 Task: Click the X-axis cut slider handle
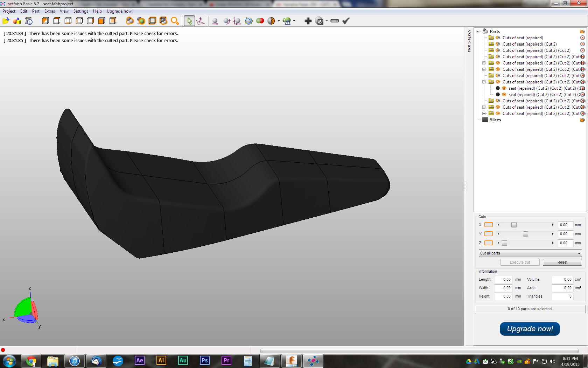[x=514, y=225]
